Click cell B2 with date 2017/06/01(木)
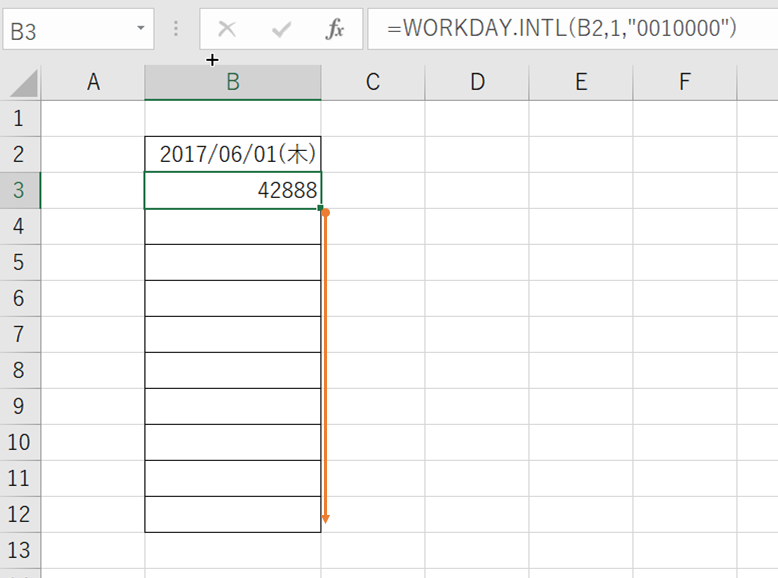Image resolution: width=778 pixels, height=578 pixels. pyautogui.click(x=233, y=154)
